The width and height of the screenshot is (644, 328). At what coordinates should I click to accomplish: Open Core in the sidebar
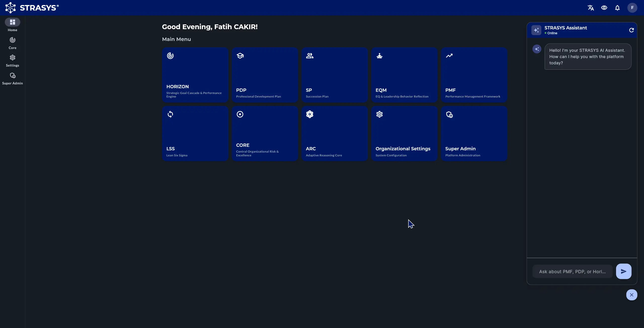coord(12,43)
